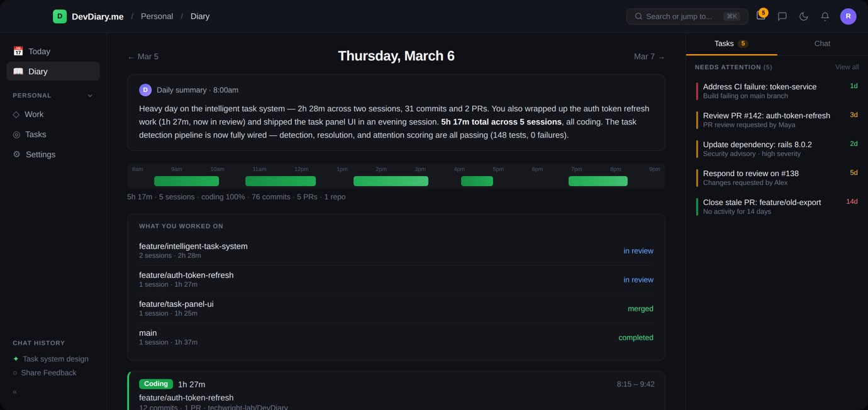This screenshot has height=410, width=868.
Task: Toggle dark mode with the moon icon
Action: tap(803, 16)
